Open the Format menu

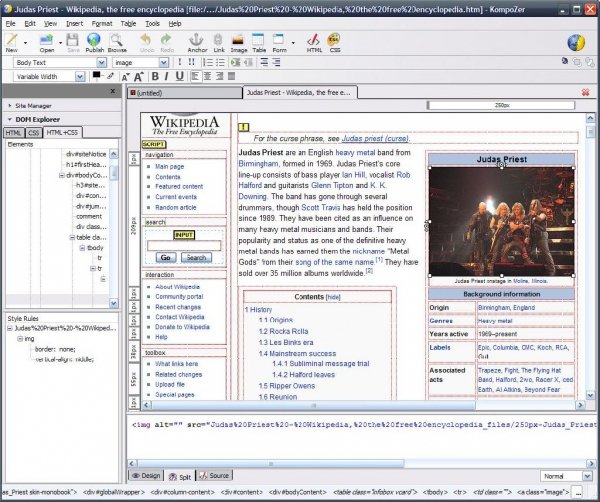(x=102, y=24)
